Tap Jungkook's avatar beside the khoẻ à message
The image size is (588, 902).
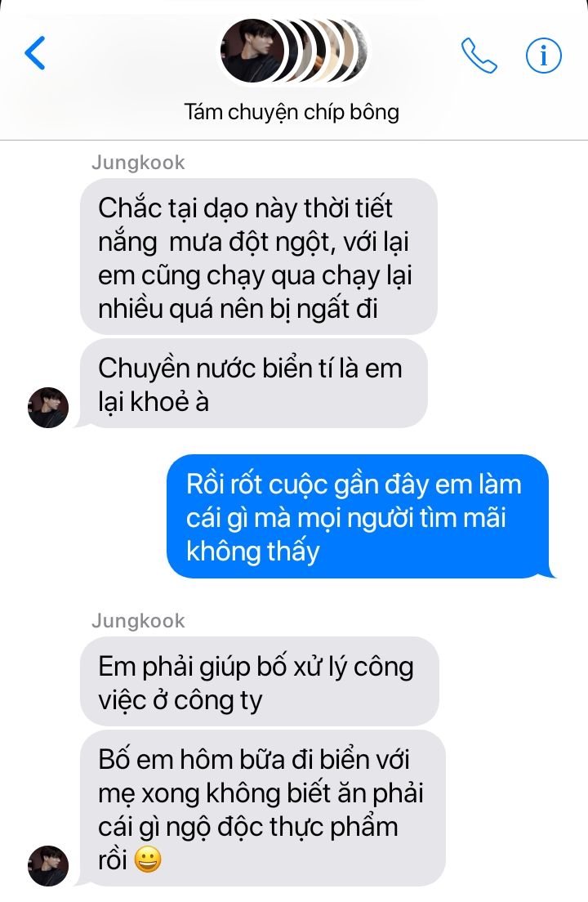coord(48,407)
